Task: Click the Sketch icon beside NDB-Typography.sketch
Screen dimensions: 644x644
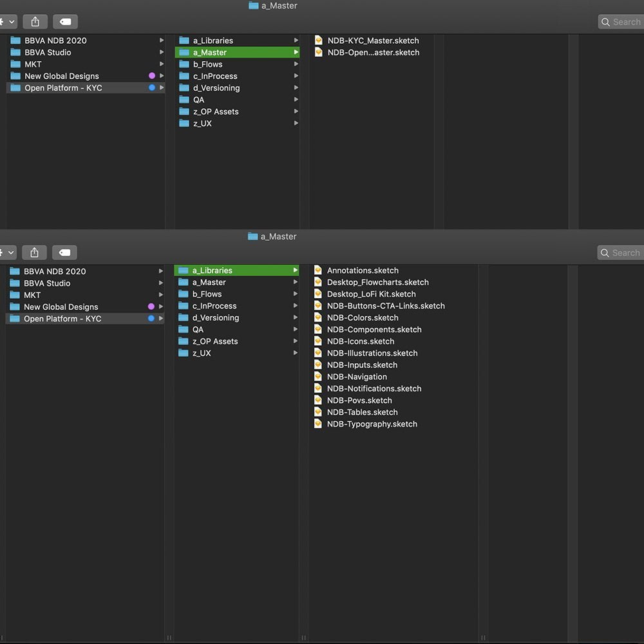Action: pos(318,424)
